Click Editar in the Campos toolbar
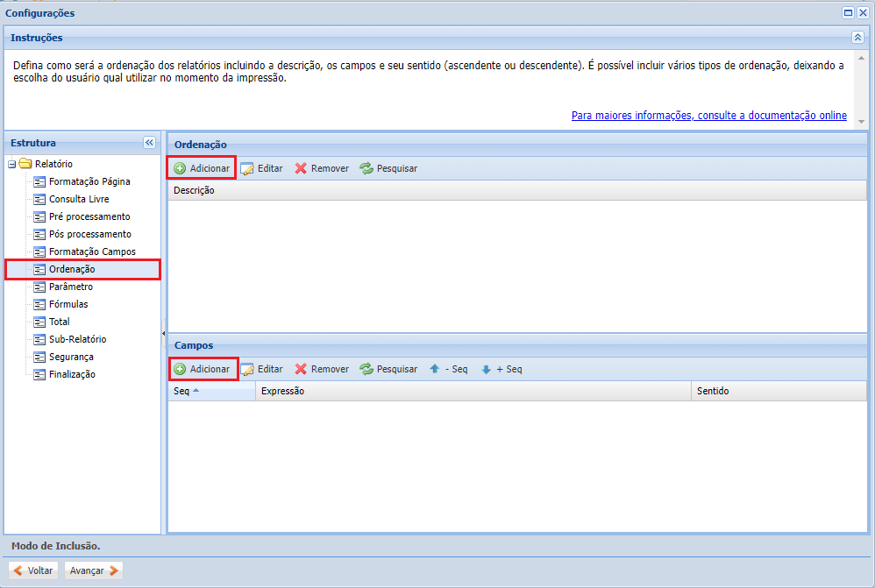Image resolution: width=875 pixels, height=588 pixels. [261, 369]
